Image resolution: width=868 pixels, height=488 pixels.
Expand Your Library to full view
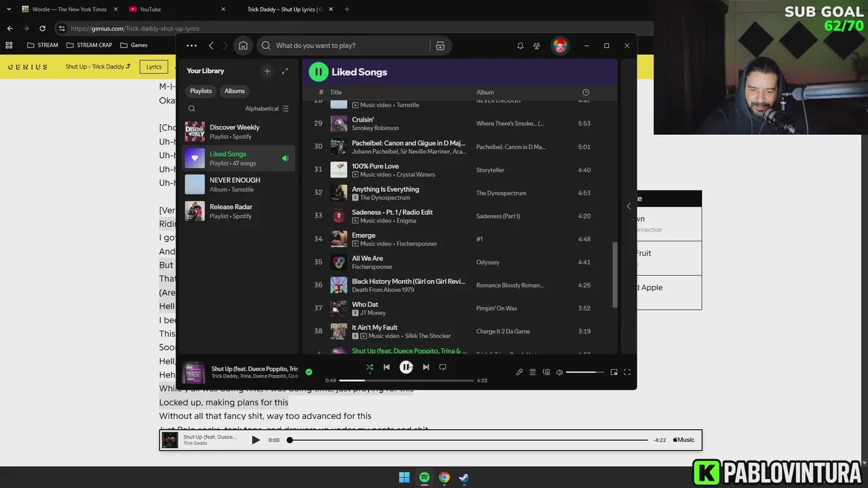coord(285,70)
